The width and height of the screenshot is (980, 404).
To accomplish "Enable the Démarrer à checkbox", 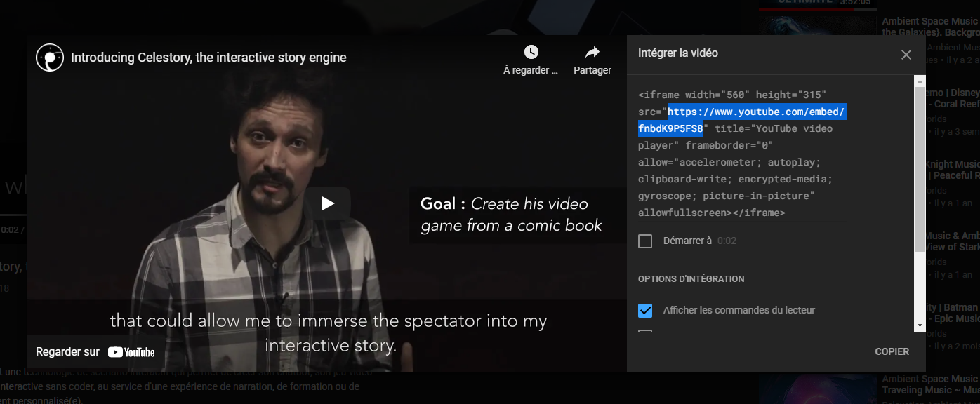I will click(645, 241).
